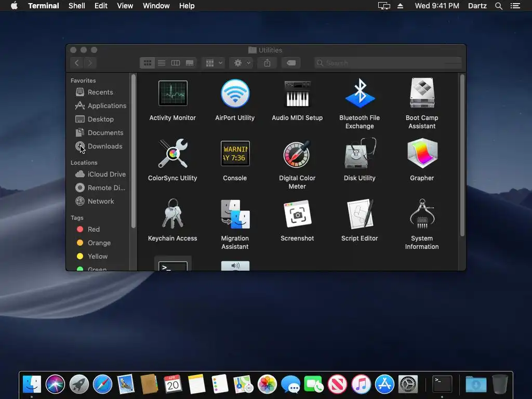Select System Information icon
The image size is (532, 399).
422,214
